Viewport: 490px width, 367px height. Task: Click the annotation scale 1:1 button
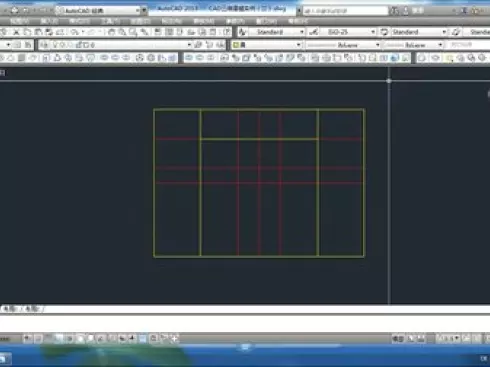tap(448, 339)
